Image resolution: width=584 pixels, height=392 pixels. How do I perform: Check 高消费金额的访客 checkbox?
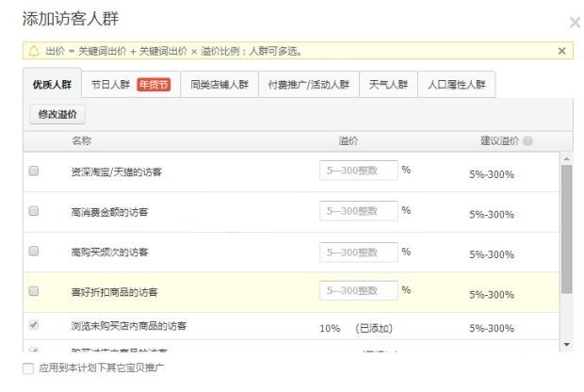pos(34,211)
